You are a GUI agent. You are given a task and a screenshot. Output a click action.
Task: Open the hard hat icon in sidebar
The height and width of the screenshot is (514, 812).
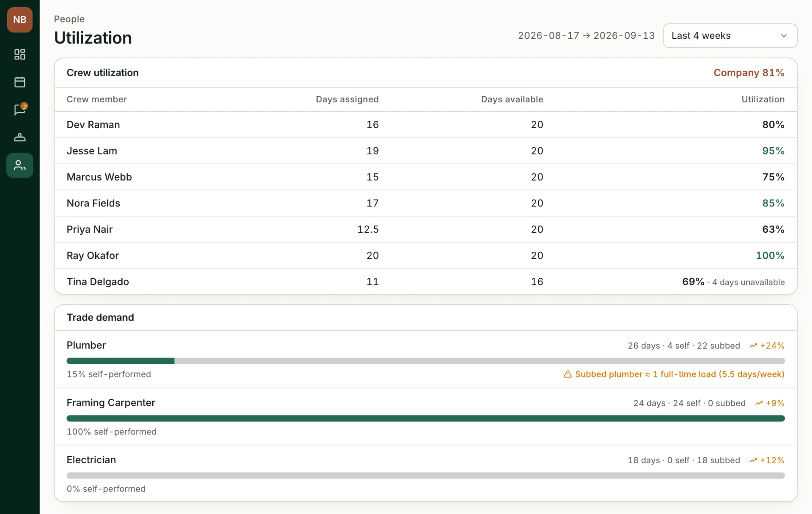coord(19,137)
